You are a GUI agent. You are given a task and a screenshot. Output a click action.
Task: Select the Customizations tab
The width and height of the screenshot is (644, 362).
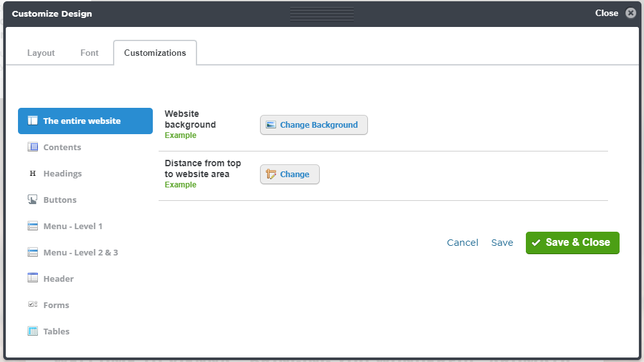(x=155, y=53)
